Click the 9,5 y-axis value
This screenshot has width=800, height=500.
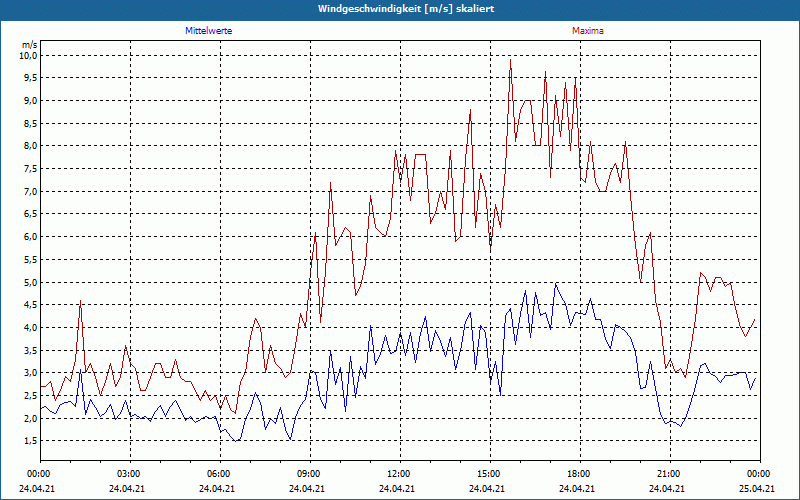pyautogui.click(x=31, y=78)
